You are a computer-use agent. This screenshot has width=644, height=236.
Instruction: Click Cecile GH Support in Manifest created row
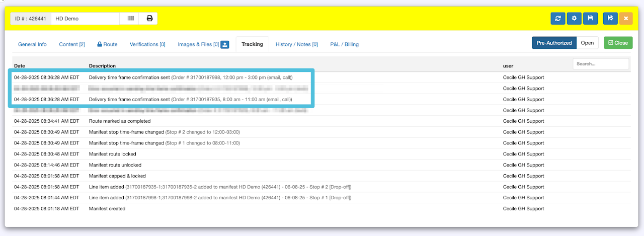pos(523,209)
